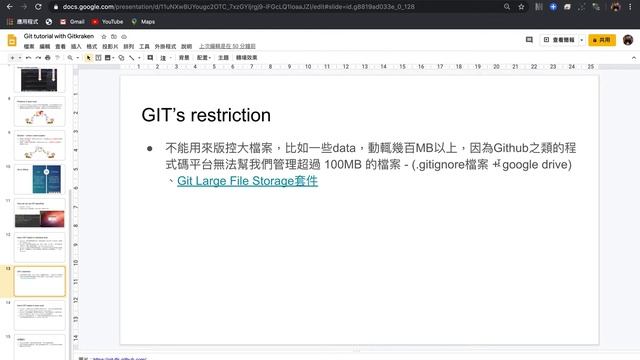The image size is (640, 360).
Task: Undo the last action
Action: (29, 58)
